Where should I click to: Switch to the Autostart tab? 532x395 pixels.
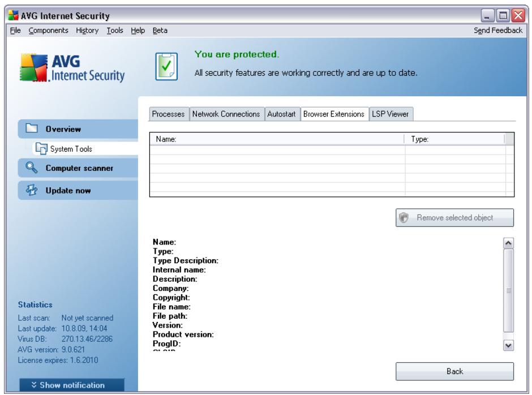click(281, 114)
